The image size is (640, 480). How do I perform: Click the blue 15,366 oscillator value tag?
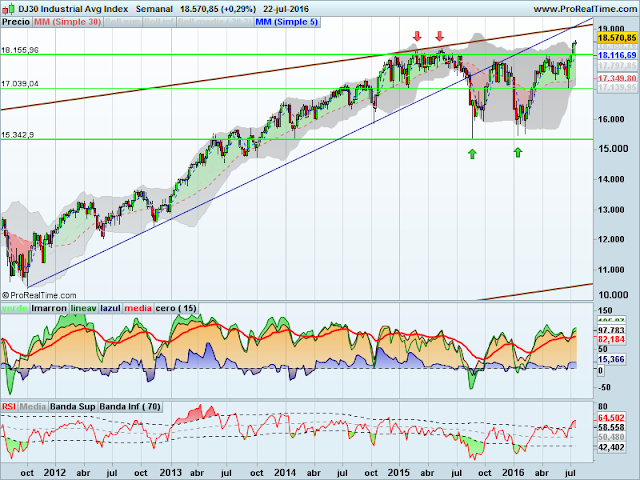pyautogui.click(x=611, y=359)
